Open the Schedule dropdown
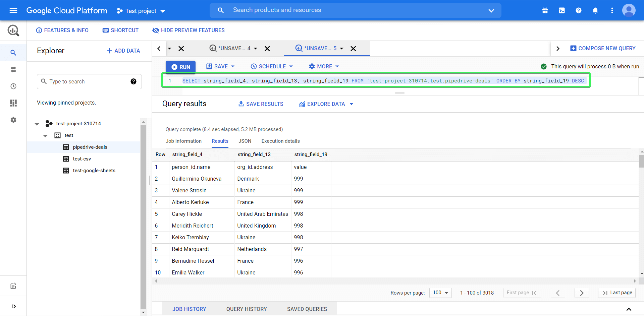The width and height of the screenshot is (644, 316). [272, 66]
